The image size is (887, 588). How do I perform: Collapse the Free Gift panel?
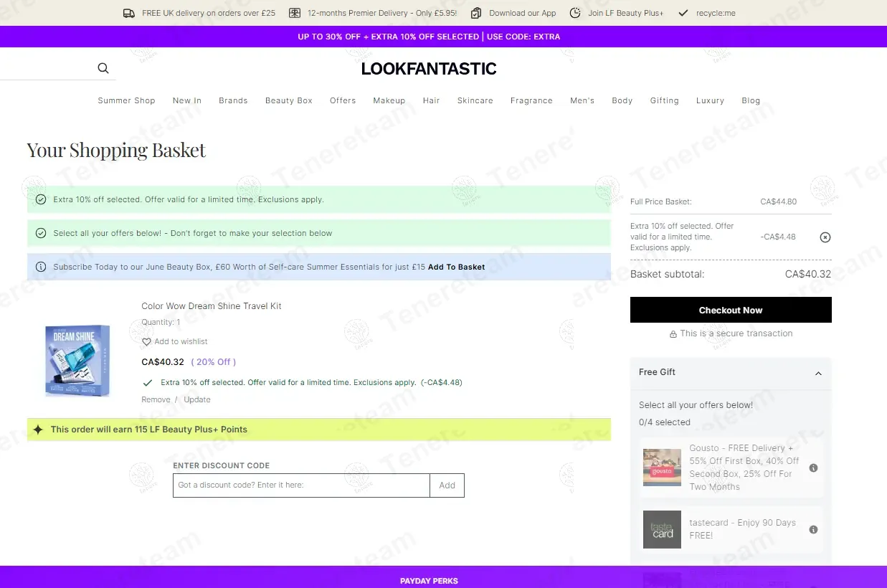point(818,373)
